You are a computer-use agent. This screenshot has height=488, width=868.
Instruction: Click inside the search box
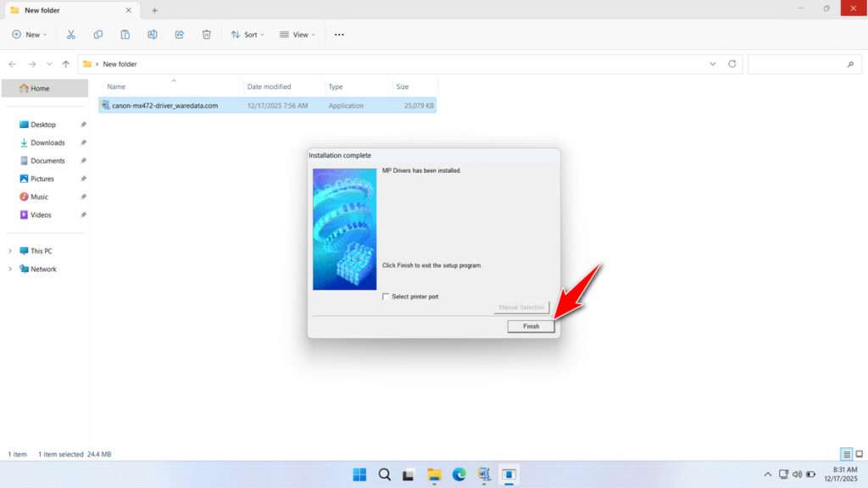click(803, 64)
